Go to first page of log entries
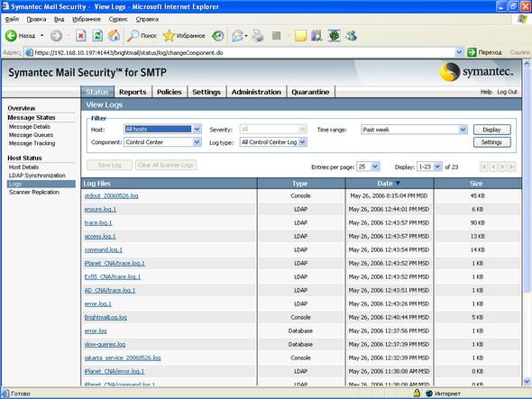The image size is (532, 399). (x=484, y=167)
